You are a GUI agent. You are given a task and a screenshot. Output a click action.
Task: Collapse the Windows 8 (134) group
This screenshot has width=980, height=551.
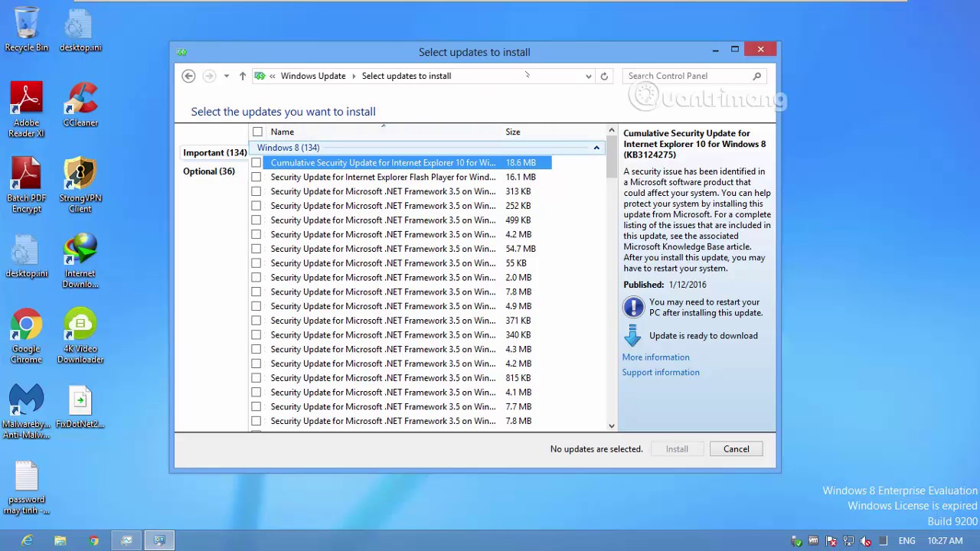(596, 148)
